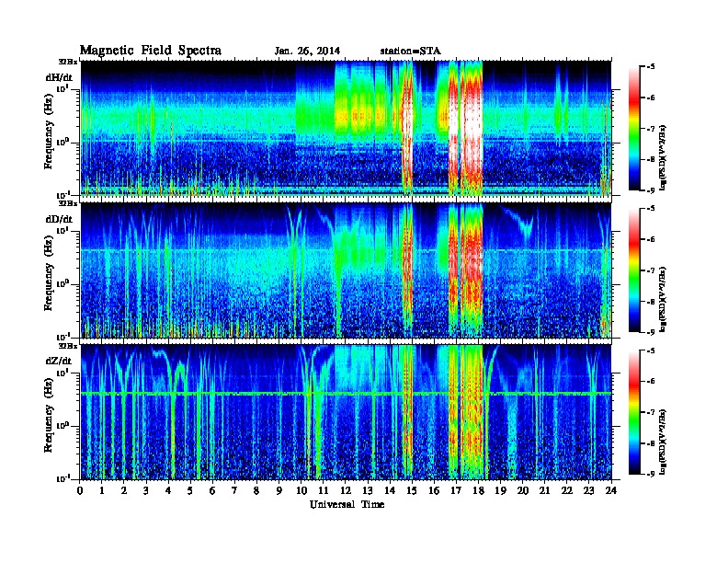Screen dimensions: 728x563
Task: Click the "17" hour tick label
Action: point(456,491)
